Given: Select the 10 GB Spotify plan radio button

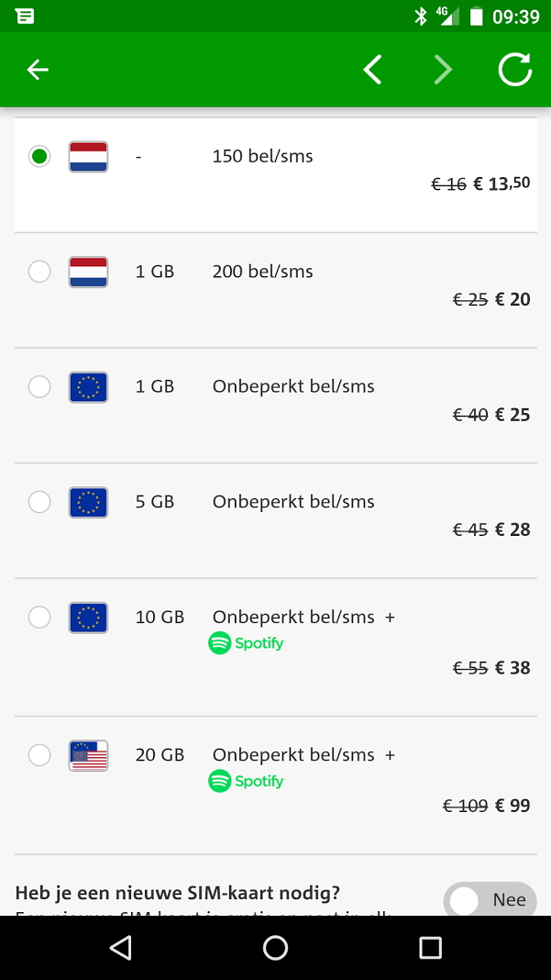Looking at the screenshot, I should (x=39, y=618).
